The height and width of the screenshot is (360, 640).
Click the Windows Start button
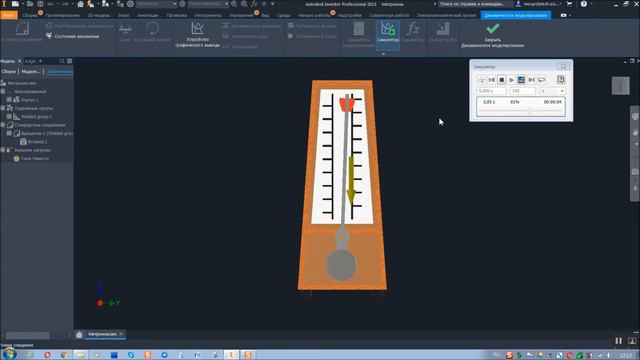pos(9,354)
